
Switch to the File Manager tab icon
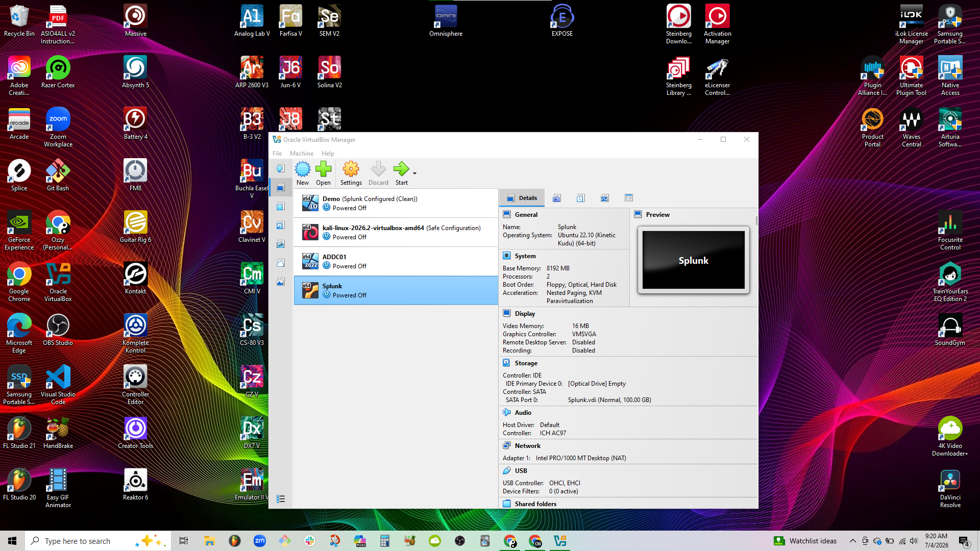click(629, 198)
